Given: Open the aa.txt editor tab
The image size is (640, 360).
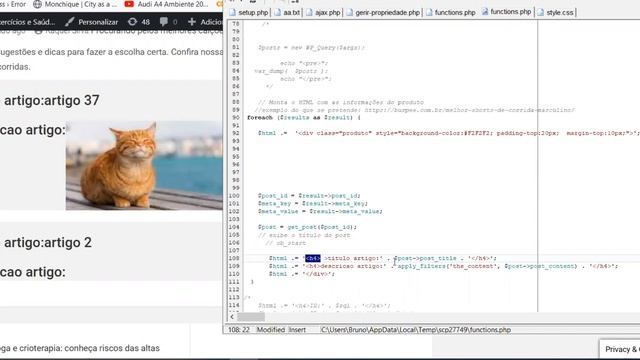Looking at the screenshot, I should point(287,13).
